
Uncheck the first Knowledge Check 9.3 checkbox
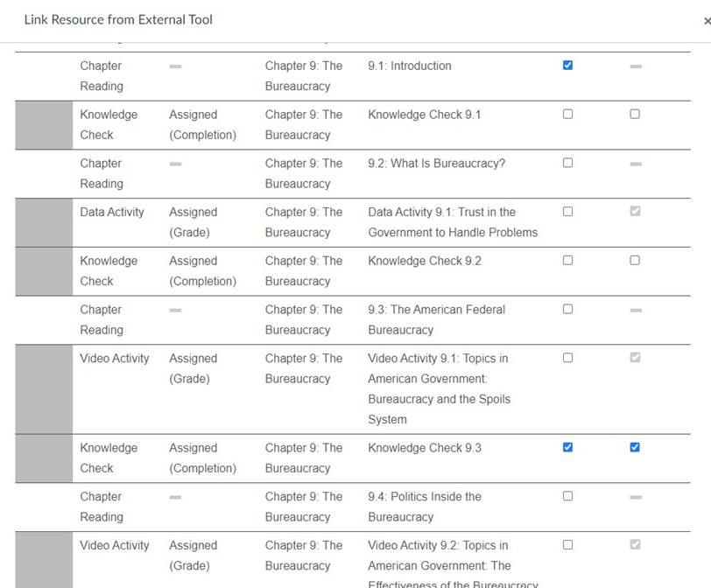click(567, 448)
